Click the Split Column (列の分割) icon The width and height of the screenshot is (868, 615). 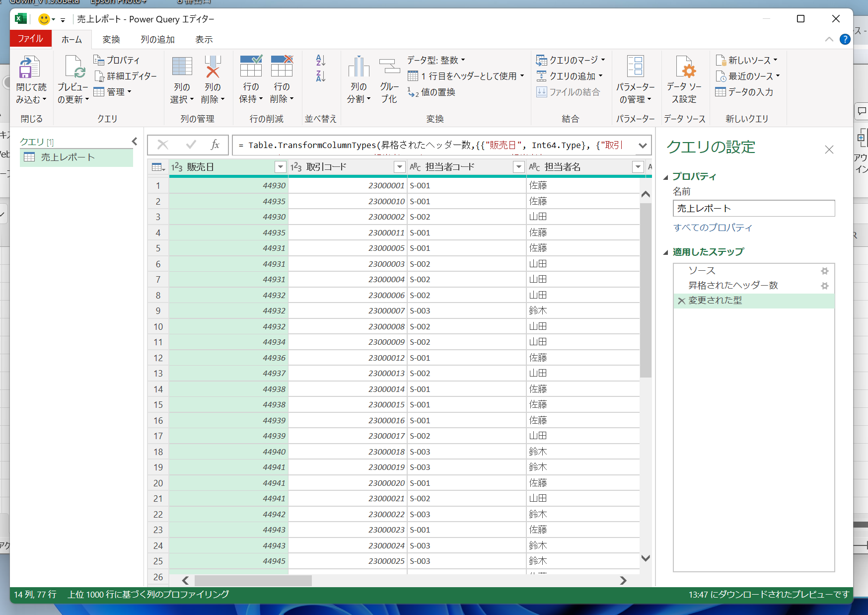click(359, 67)
